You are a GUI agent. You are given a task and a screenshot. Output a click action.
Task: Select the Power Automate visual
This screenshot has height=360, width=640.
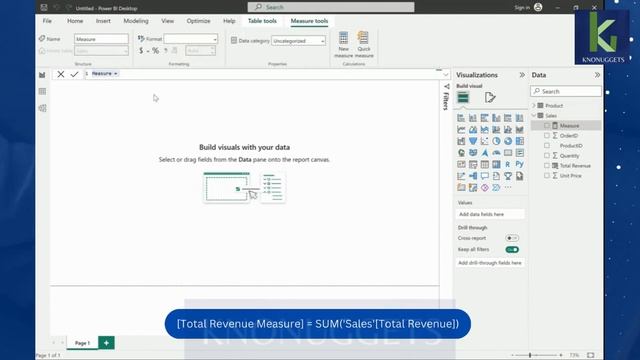coord(496,188)
